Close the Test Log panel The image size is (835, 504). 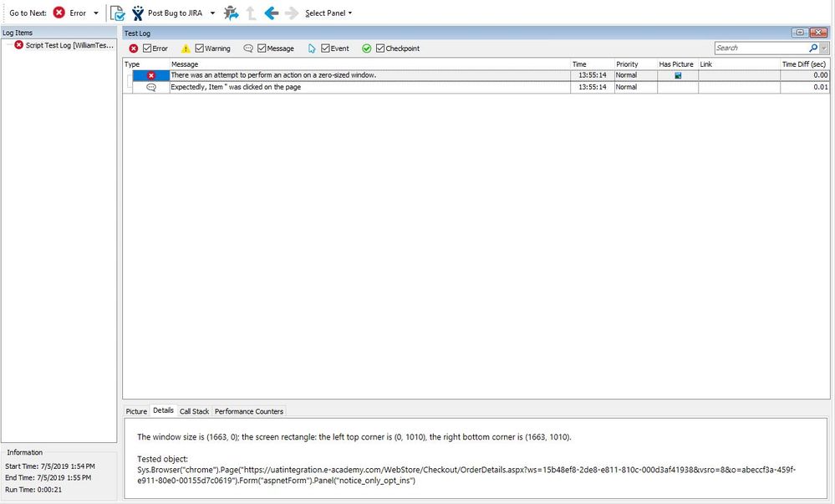pos(818,33)
